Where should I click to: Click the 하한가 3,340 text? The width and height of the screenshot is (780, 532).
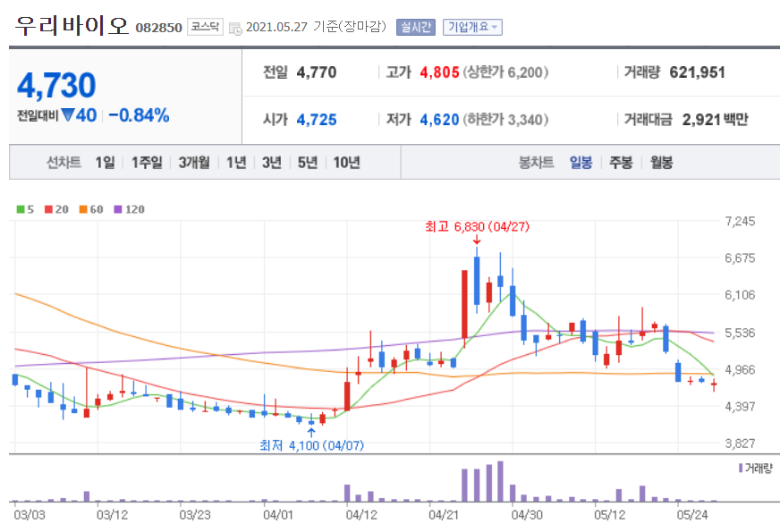pos(505,120)
